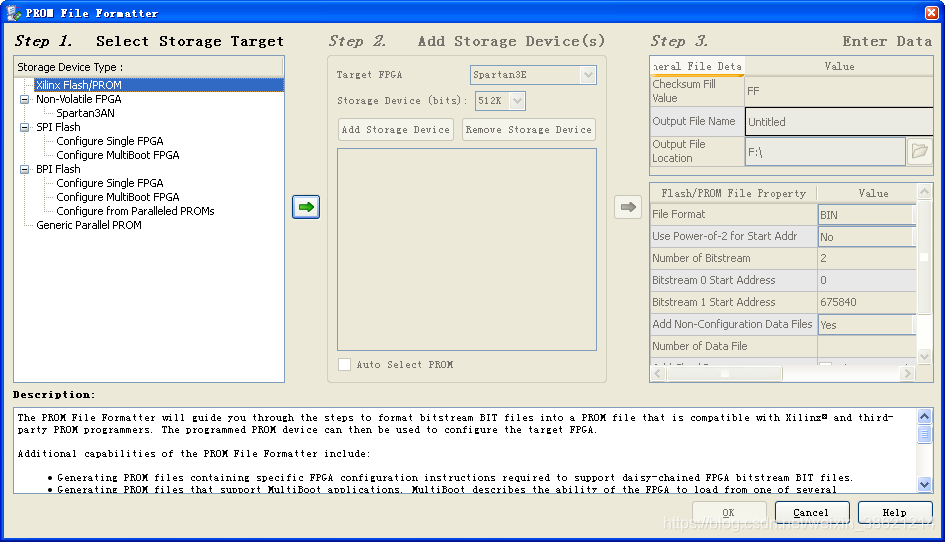Click the Add Storage Device button
Viewport: 945px width, 542px height.
coord(396,130)
